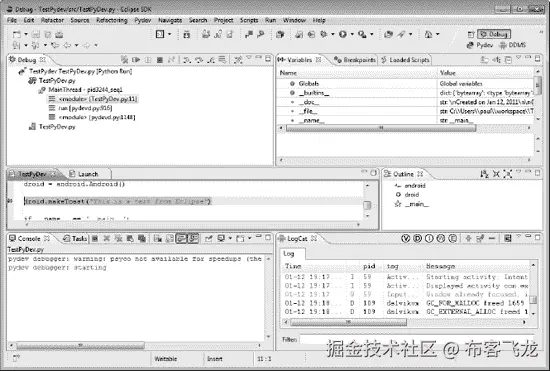Open the Debug launch dropdown arrow

(x=333, y=34)
